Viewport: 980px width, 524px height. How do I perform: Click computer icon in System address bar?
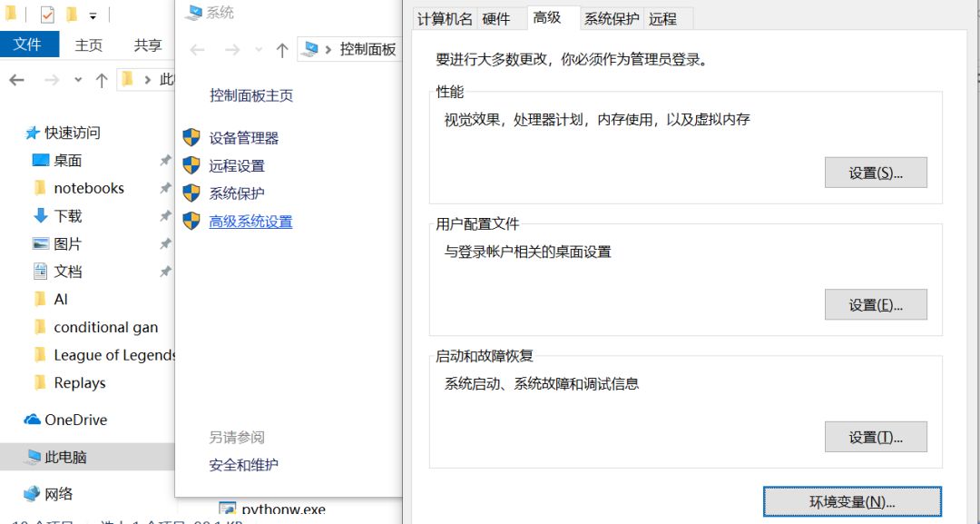(309, 49)
